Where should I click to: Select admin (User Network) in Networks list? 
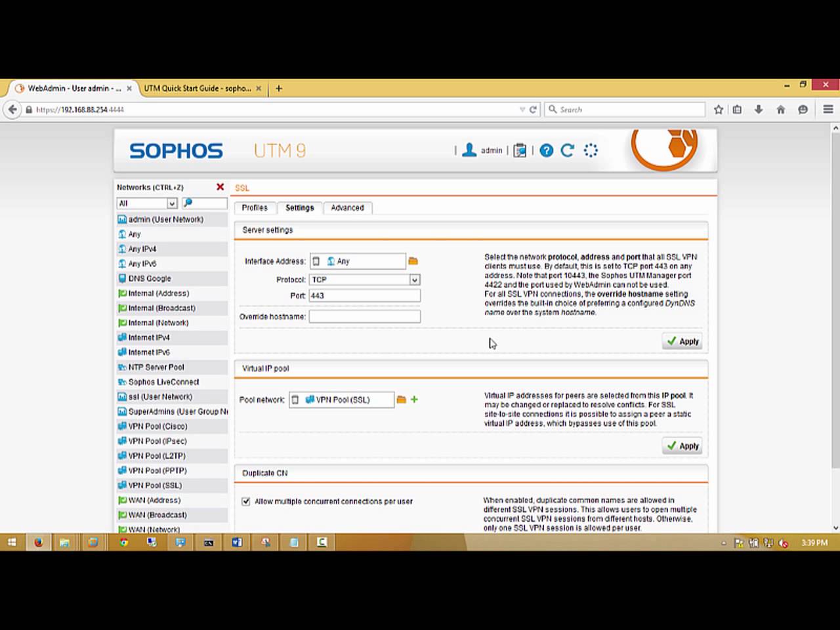[172, 219]
